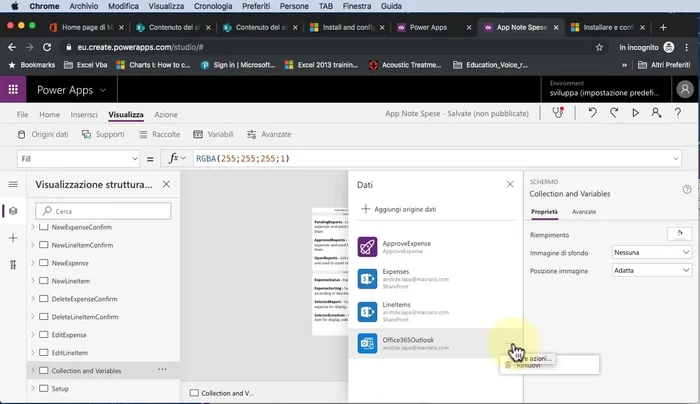The height and width of the screenshot is (404, 700).
Task: Open the hamburger menu in the left sidebar
Action: [x=13, y=184]
